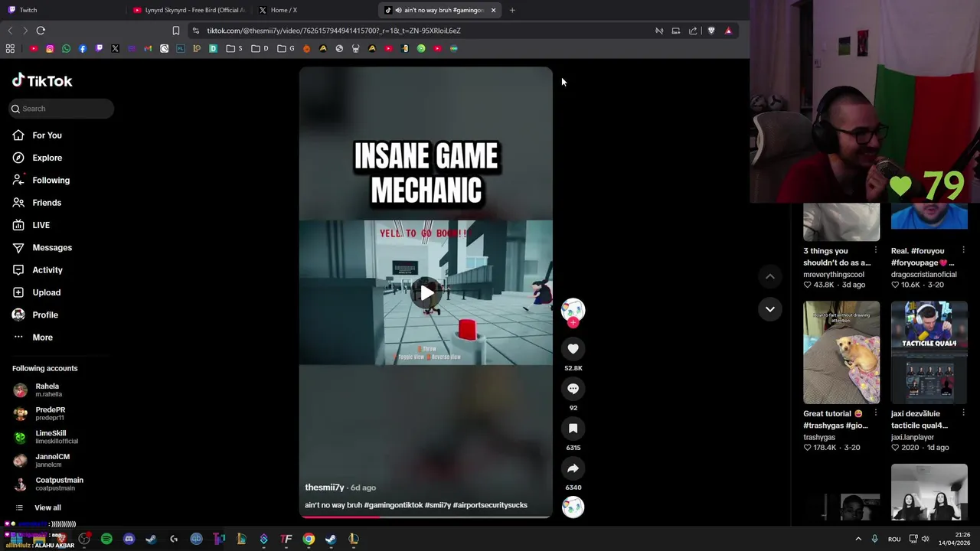Go to the Following feed

[41, 180]
